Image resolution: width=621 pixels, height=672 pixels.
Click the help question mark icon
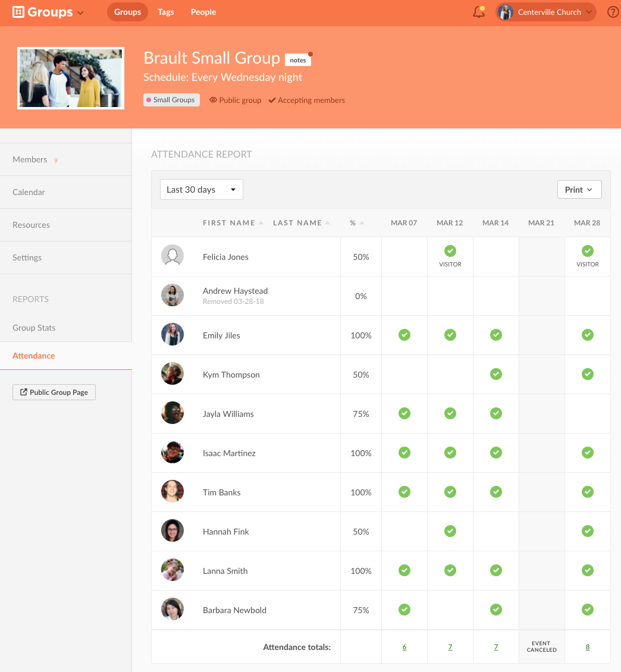[x=613, y=12]
